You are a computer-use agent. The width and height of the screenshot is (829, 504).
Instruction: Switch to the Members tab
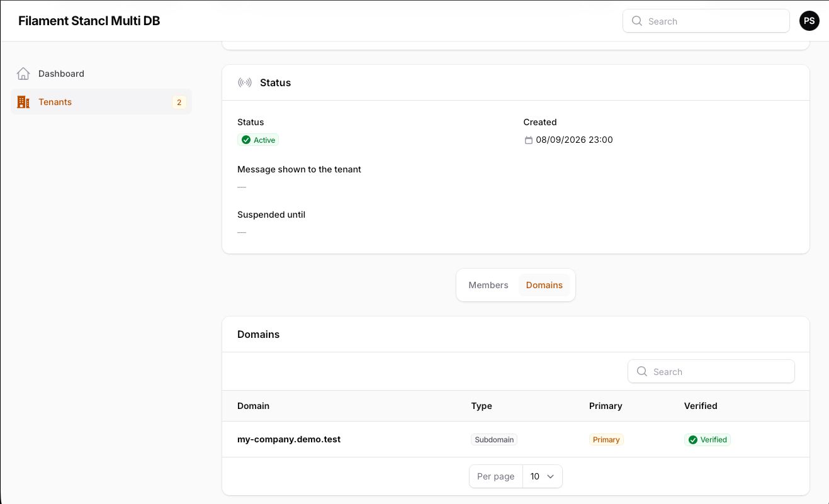pyautogui.click(x=488, y=285)
